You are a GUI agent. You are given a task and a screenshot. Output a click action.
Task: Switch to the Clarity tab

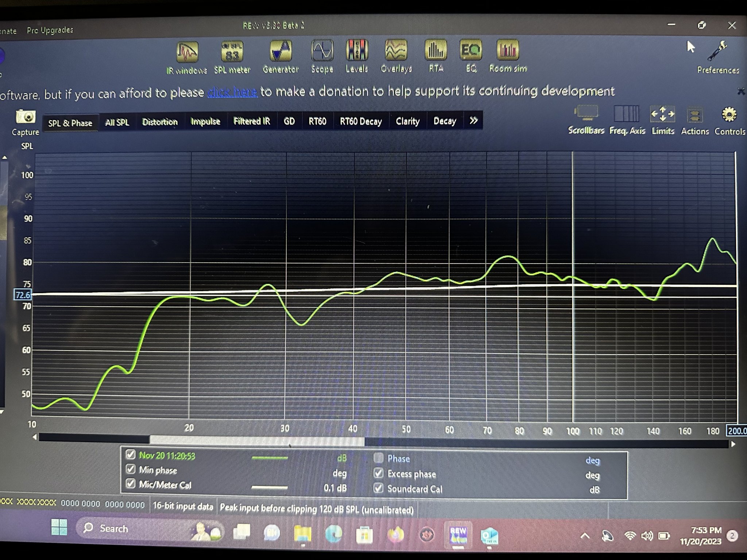pyautogui.click(x=408, y=121)
